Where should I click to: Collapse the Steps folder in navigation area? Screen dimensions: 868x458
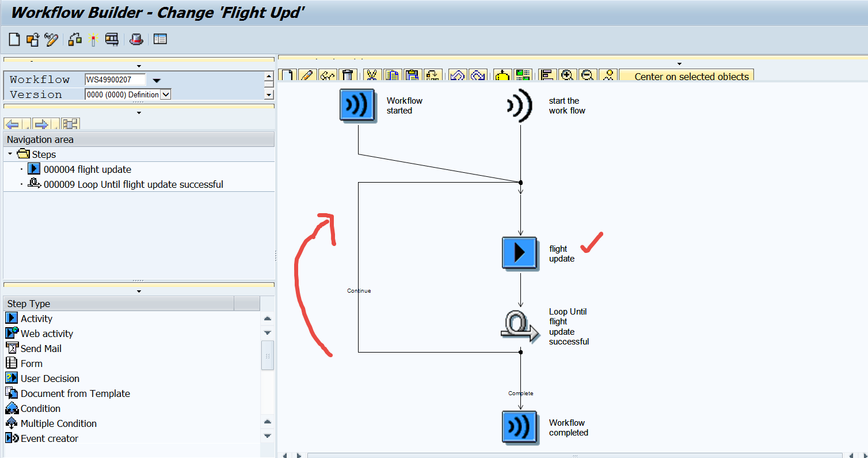coord(10,154)
